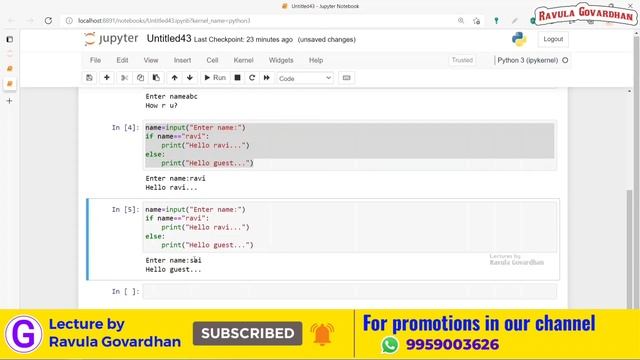Click the WhatsApp icon in banner

pos(390,344)
